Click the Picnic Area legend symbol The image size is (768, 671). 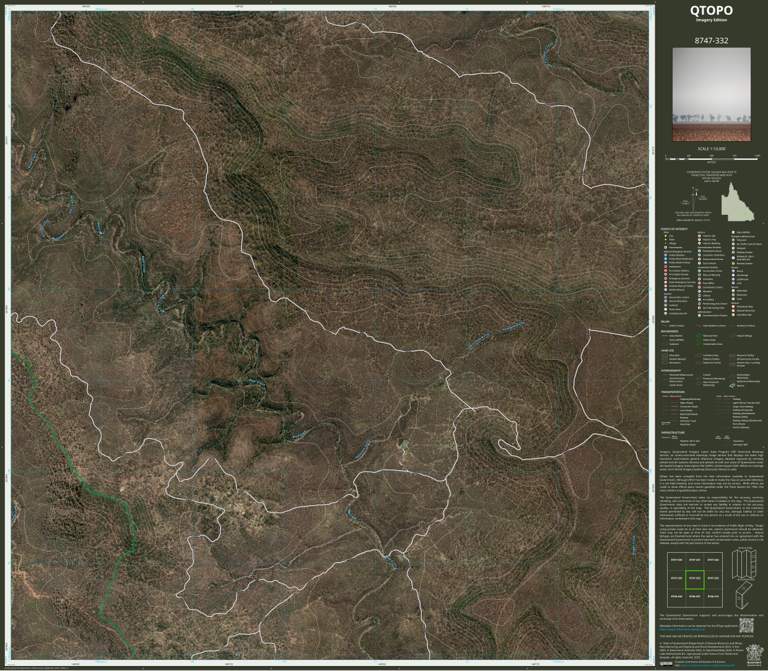coord(666,309)
